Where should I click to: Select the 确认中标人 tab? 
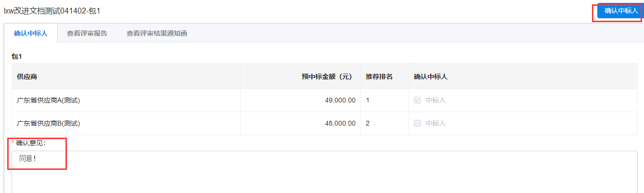point(31,33)
